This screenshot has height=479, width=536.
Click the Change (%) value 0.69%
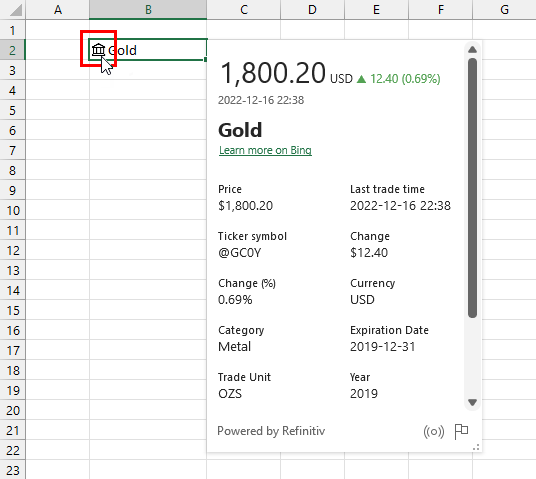235,300
